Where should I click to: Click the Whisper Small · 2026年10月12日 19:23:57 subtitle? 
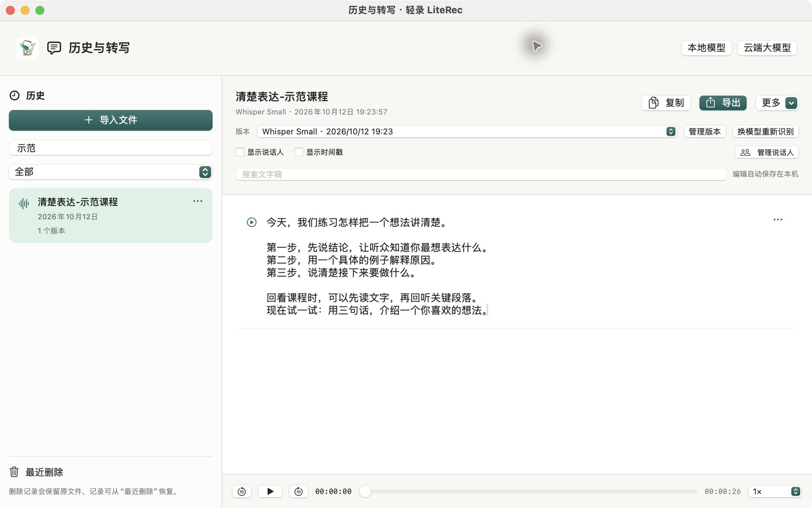(x=312, y=112)
